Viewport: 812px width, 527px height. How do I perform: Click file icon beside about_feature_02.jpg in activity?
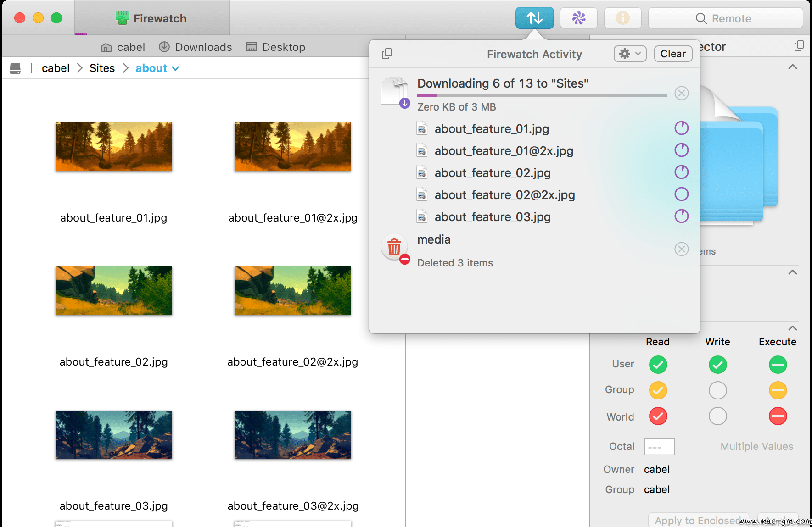coord(422,172)
